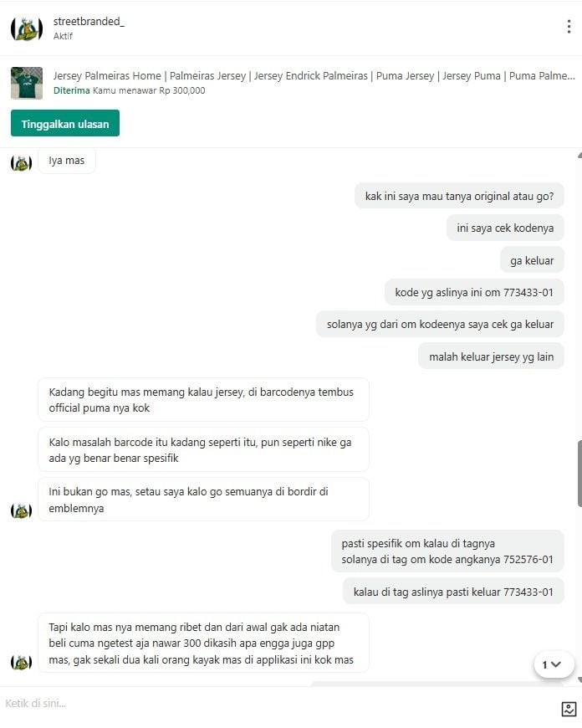Click scrollbar up arrow
The height and width of the screenshot is (728, 582).
pos(579,156)
